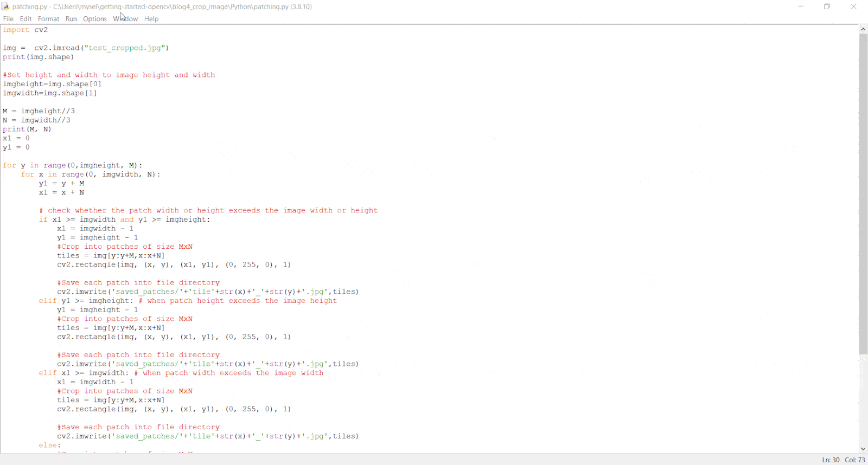Click the scroll down arrow of vertical scrollbar

pos(863,449)
